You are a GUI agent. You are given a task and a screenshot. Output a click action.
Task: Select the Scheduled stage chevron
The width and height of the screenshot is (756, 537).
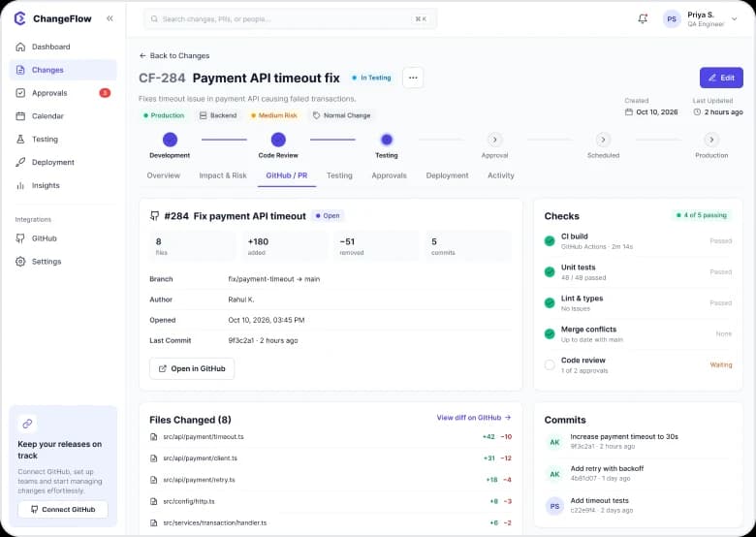pyautogui.click(x=603, y=140)
